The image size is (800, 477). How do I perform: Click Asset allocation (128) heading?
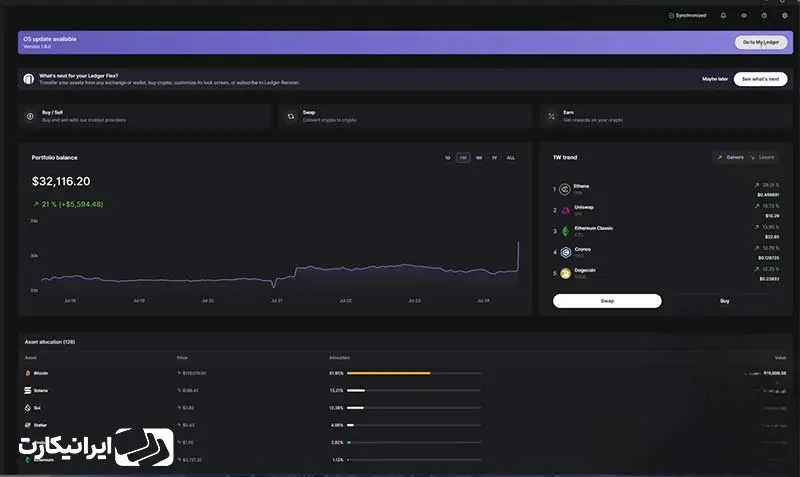coord(50,342)
